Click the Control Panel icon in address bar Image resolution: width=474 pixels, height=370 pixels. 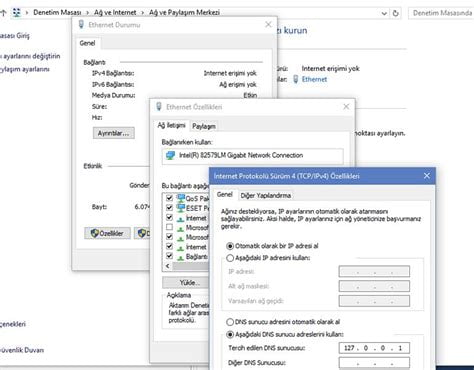pos(16,13)
